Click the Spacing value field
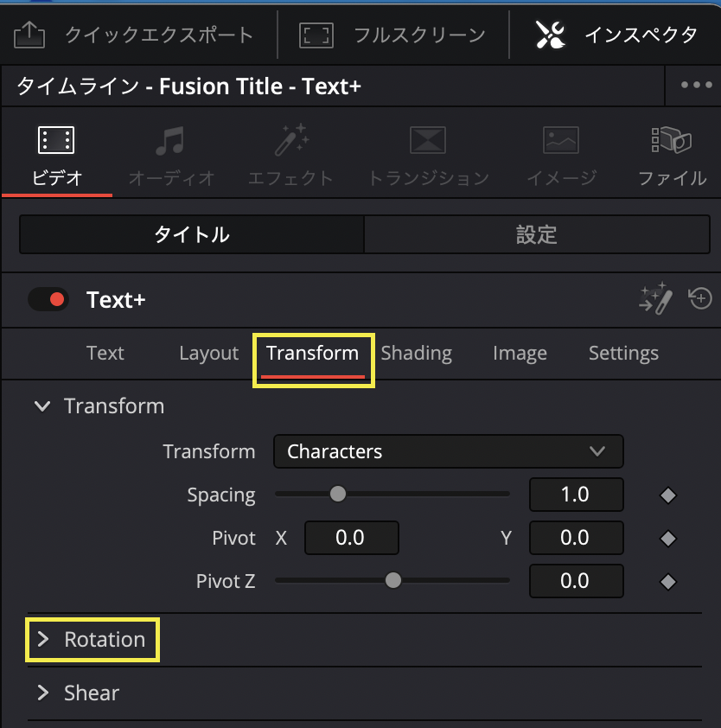 (576, 495)
